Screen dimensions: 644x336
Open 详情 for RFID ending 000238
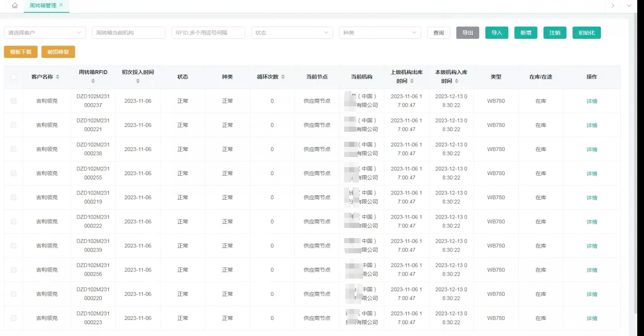pos(592,149)
